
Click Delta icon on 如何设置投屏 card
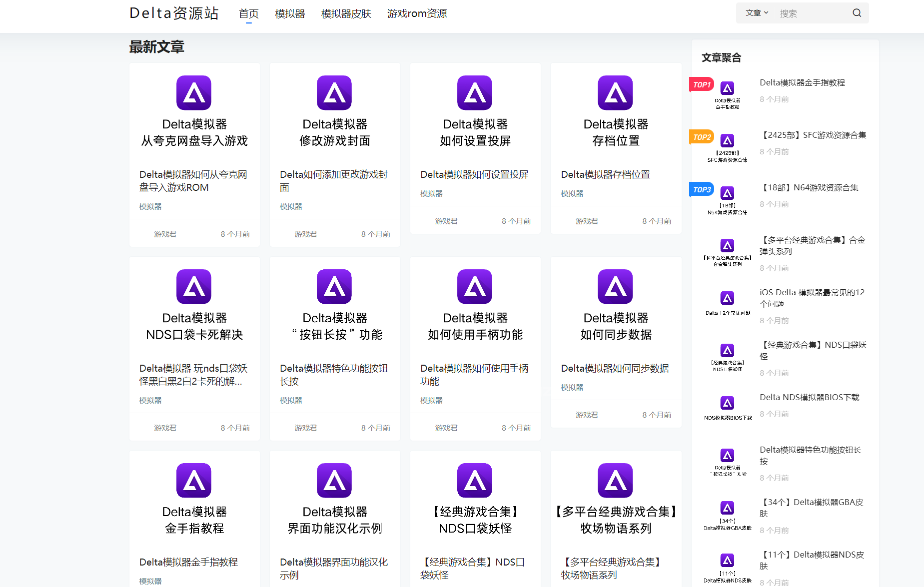[475, 93]
